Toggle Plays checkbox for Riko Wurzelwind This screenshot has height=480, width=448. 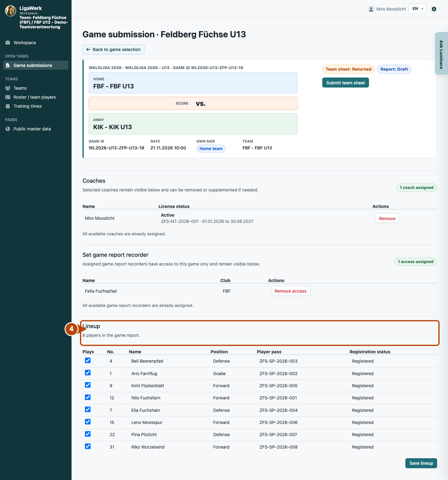coord(88,446)
